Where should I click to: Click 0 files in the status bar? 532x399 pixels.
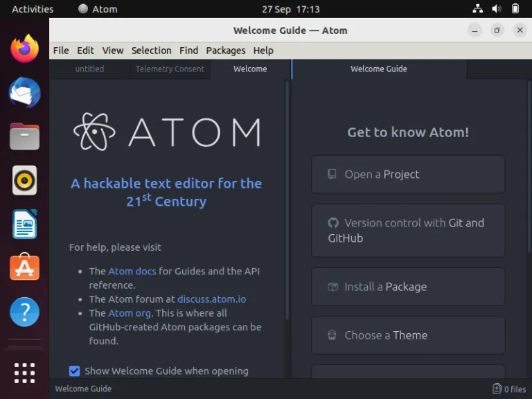[509, 389]
